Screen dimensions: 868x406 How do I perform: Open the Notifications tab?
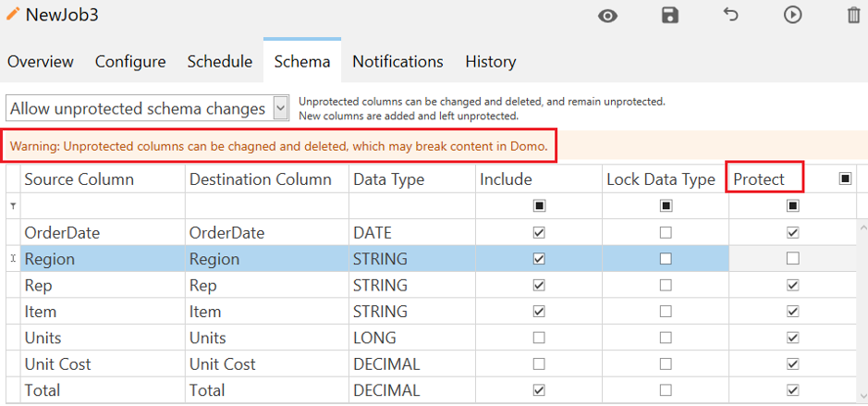(x=397, y=62)
